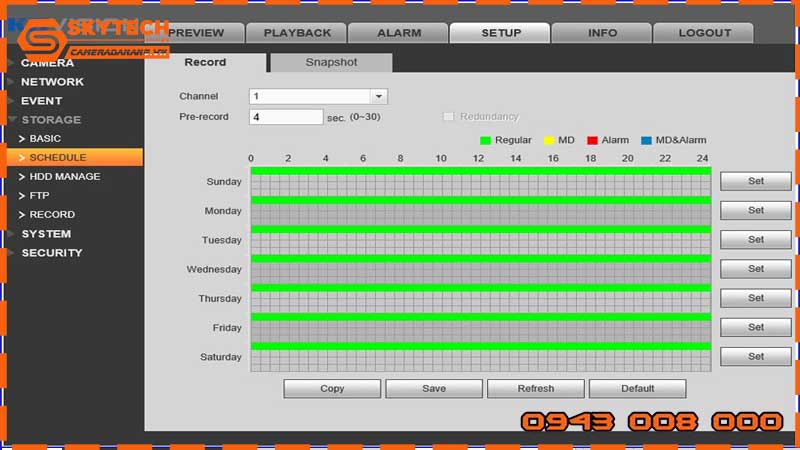Open the PLAYBACK top tab
Viewport: 800px width, 450px height.
pyautogui.click(x=296, y=33)
